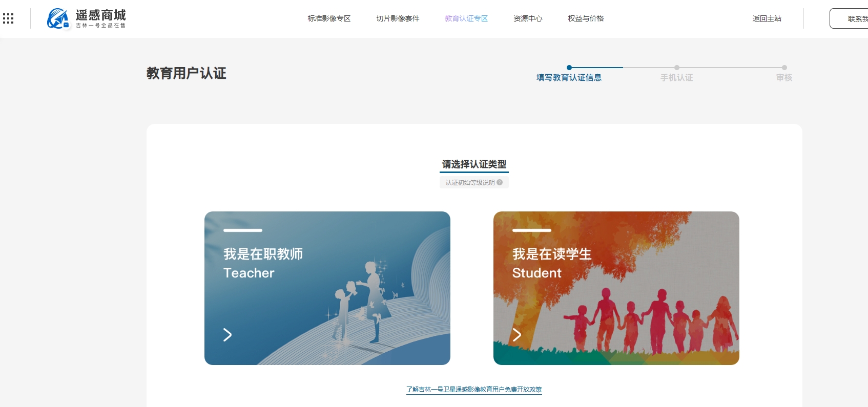Select the 填写教育认证信息 step
Screen dimensions: 868x407
click(569, 77)
